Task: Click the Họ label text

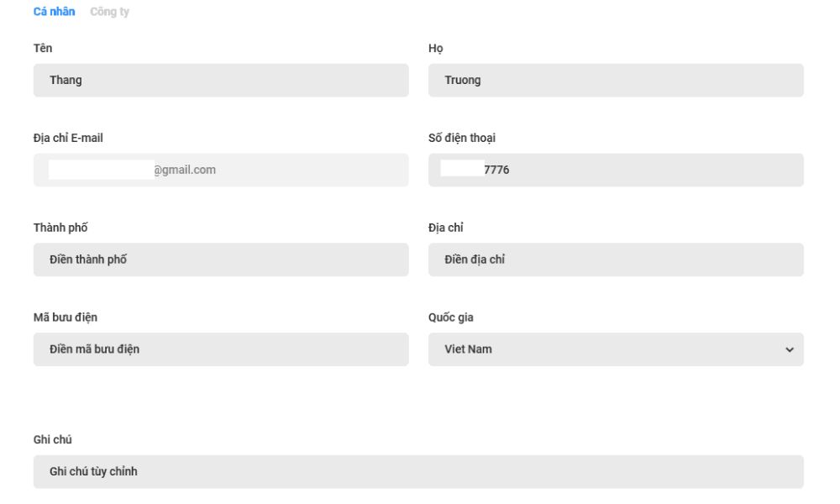Action: pos(436,49)
